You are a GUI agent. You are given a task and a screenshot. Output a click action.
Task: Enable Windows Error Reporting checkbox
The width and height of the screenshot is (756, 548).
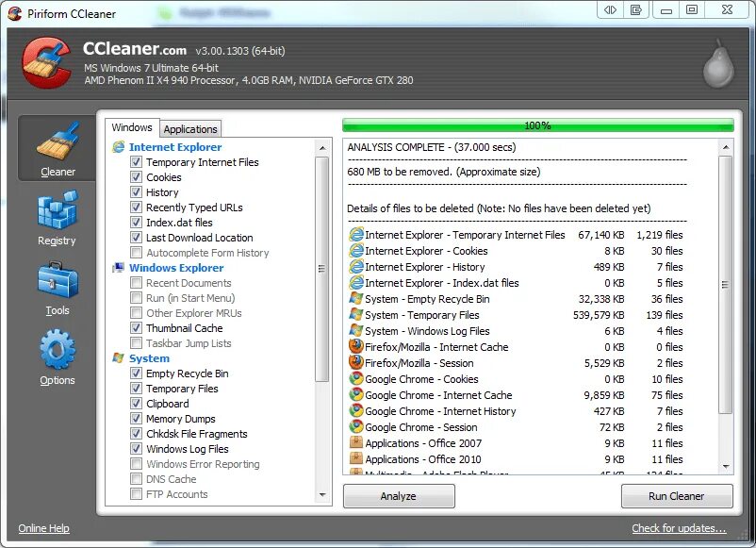[136, 463]
